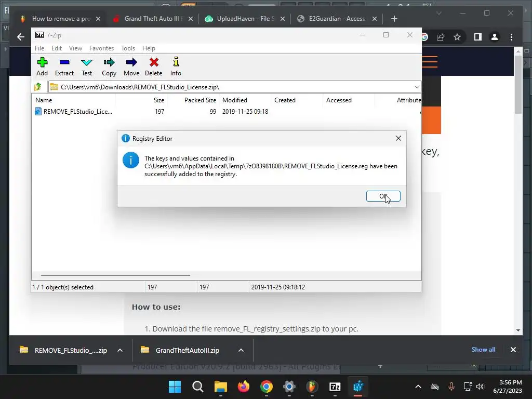
Task: Click the Test toolbar icon
Action: (87, 66)
